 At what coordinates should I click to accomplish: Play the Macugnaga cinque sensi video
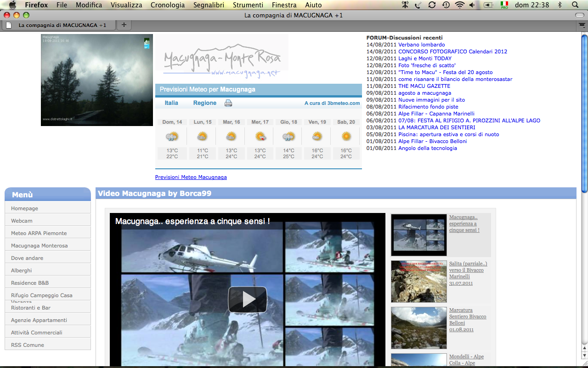(x=248, y=299)
